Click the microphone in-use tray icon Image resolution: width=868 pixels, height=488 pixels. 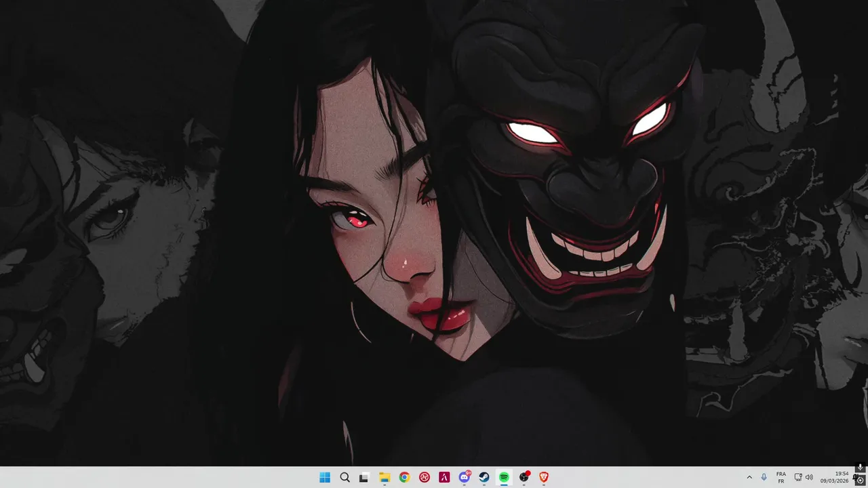[764, 477]
